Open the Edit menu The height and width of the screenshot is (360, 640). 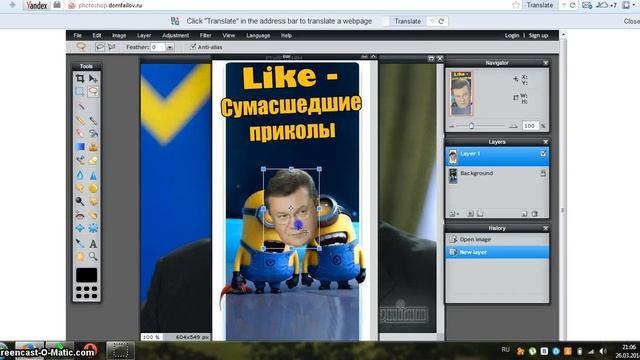click(x=97, y=36)
